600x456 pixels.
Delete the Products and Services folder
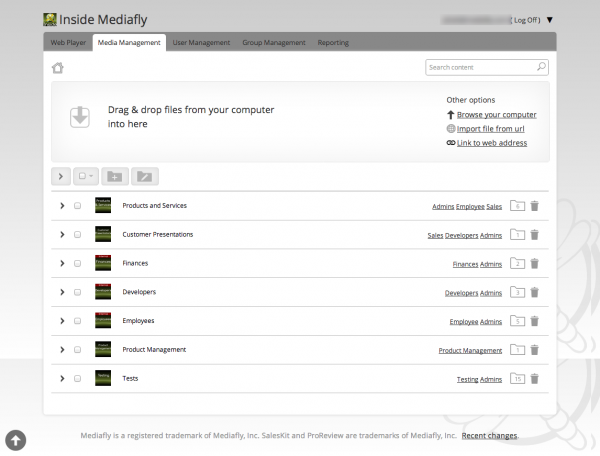535,206
